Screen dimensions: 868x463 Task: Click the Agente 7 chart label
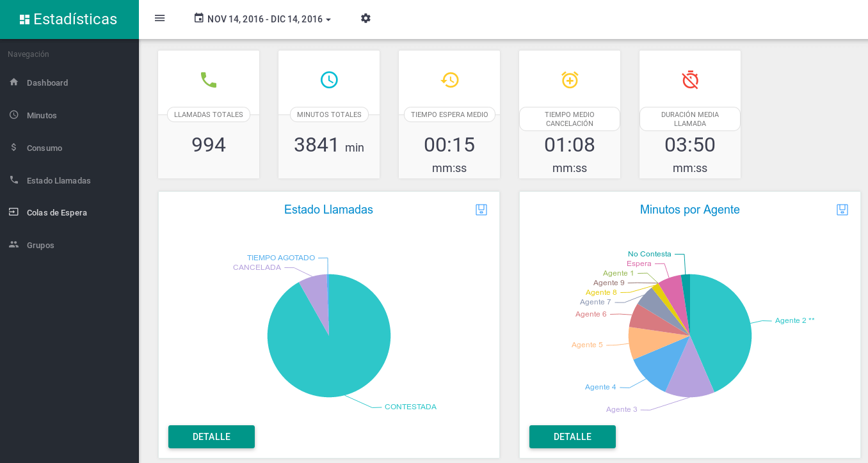(x=595, y=302)
